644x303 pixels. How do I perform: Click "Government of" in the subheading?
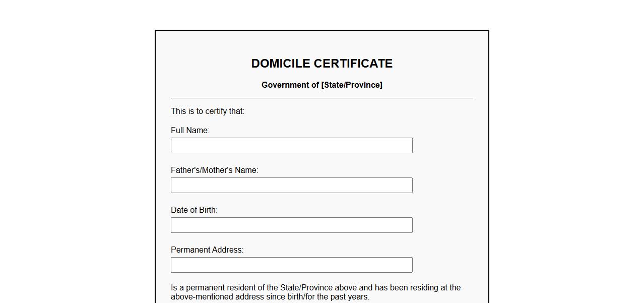290,85
